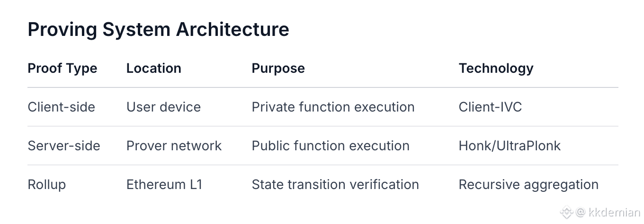The width and height of the screenshot is (644, 224).
Task: Click the Recursive aggregation cell
Action: pyautogui.click(x=528, y=184)
